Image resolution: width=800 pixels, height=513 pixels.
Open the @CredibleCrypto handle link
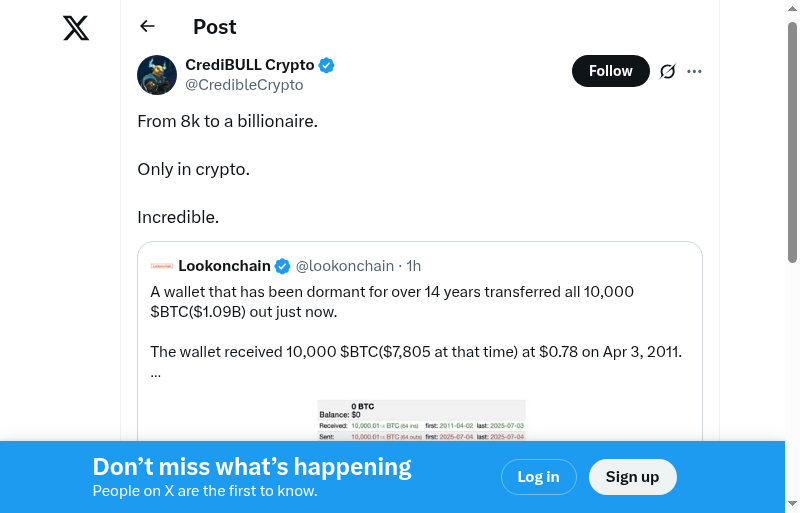pos(244,85)
